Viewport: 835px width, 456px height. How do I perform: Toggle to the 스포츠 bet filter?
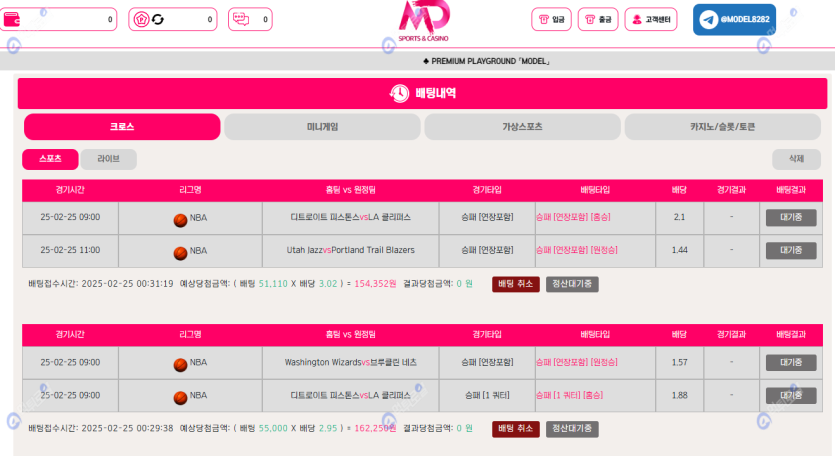50,159
